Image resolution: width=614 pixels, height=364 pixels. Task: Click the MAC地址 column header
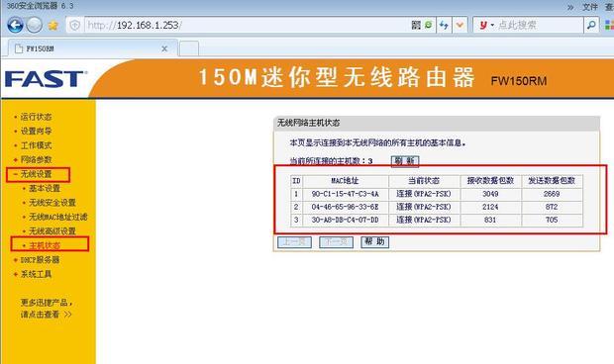pyautogui.click(x=345, y=181)
